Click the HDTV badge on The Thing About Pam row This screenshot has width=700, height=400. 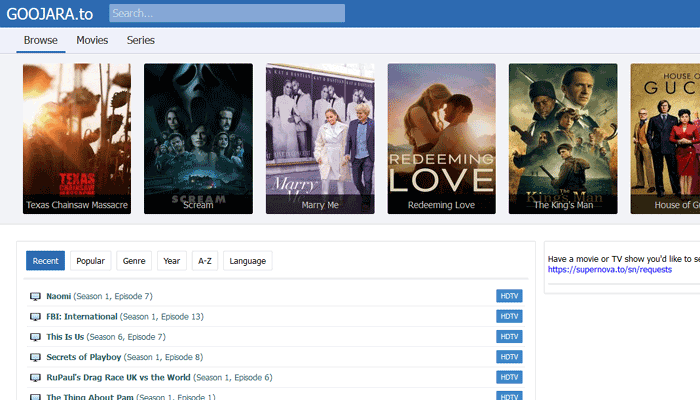[x=509, y=396]
